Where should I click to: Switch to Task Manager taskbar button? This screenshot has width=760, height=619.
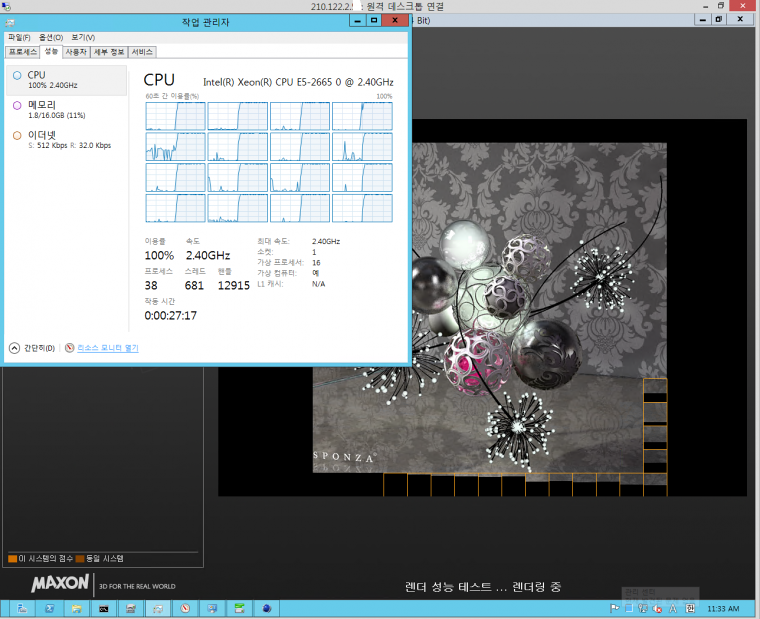[158, 608]
